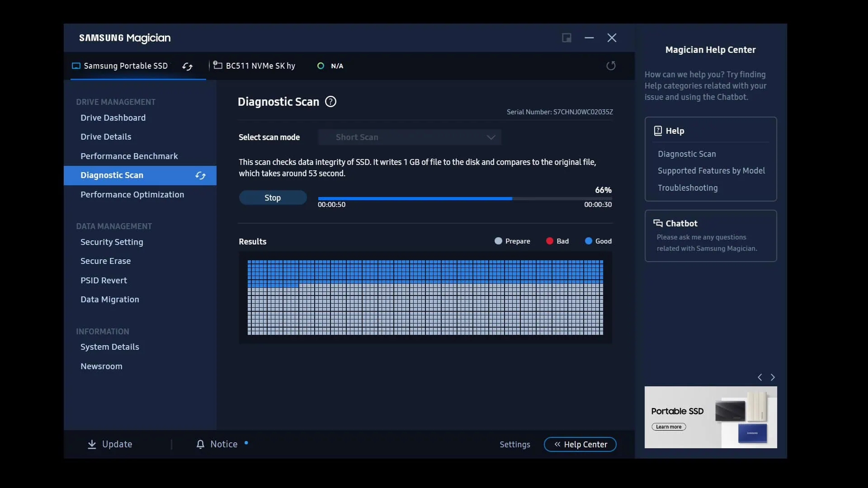Click the 66% progress percentage
Screen dimensions: 868x488
603,190
